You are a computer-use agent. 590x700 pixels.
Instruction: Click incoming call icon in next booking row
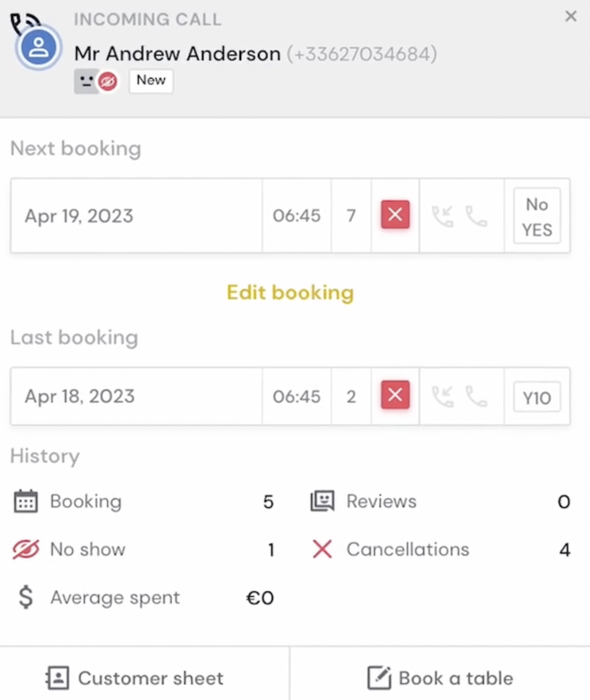click(442, 216)
